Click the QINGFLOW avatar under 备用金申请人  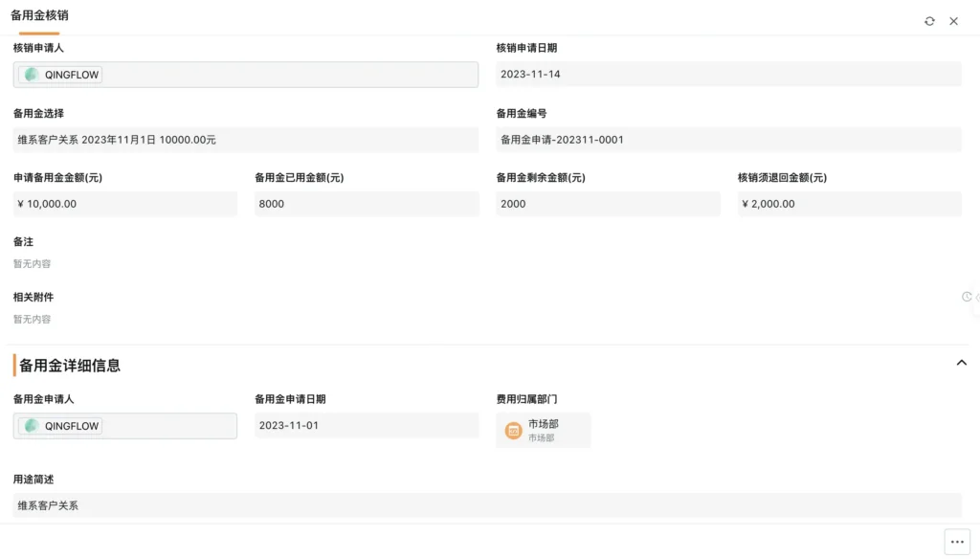(33, 426)
